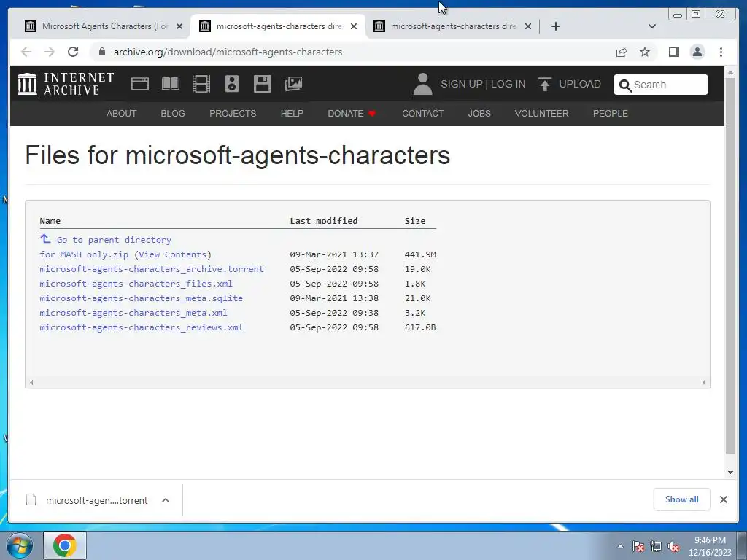Click the Internet Archive logo
This screenshot has height=560, width=747.
tap(66, 84)
